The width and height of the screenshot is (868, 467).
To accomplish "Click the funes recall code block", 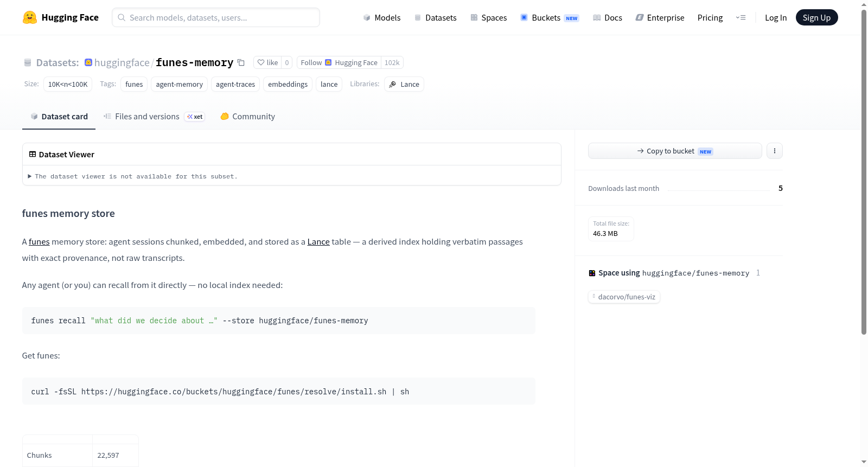I will point(279,321).
